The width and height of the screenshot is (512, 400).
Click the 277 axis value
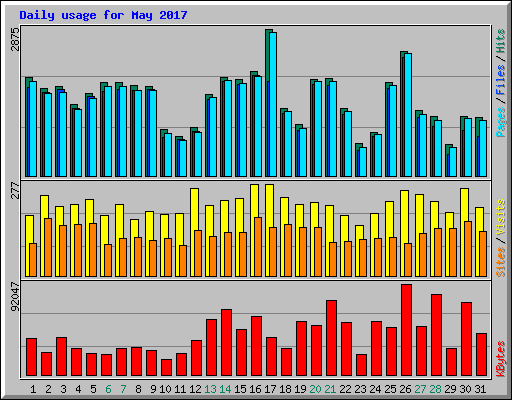15,190
